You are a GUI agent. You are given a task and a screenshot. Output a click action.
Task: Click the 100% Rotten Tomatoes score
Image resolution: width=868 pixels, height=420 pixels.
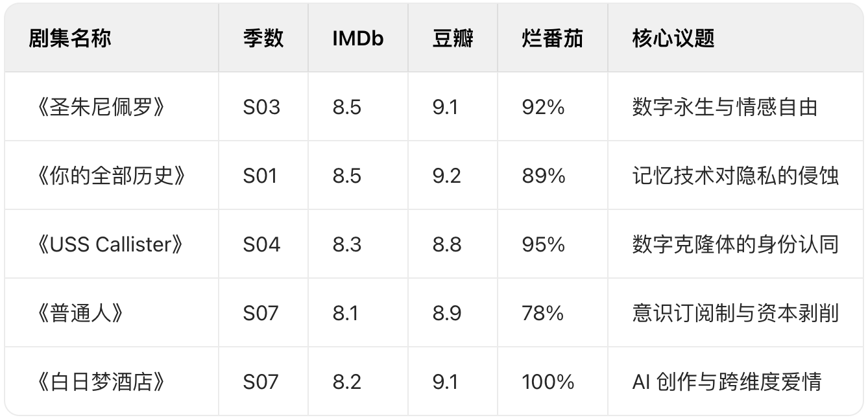click(x=548, y=382)
